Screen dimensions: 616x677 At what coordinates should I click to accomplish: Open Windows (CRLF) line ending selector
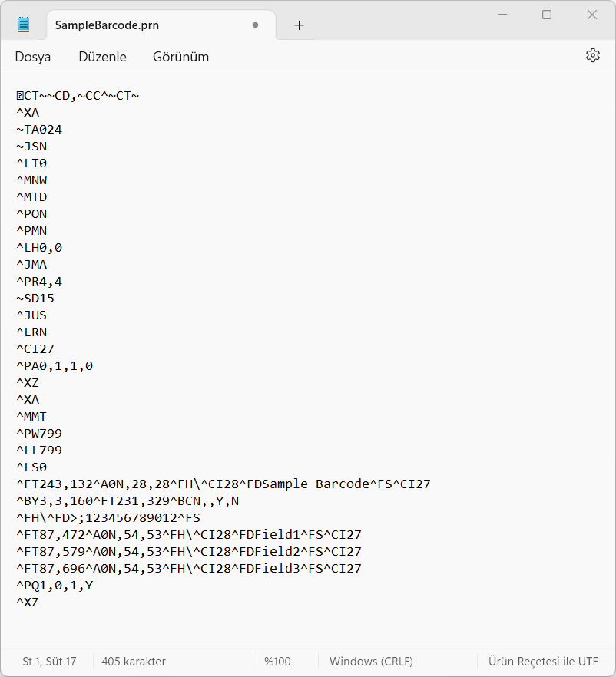(371, 661)
